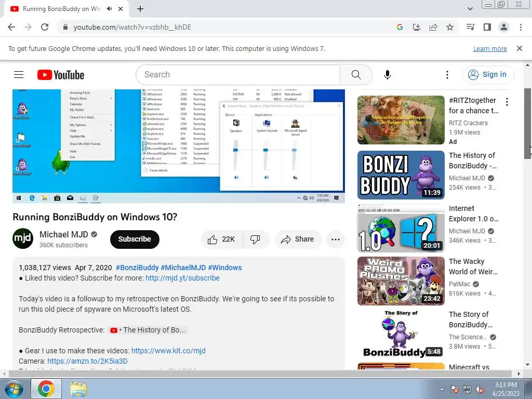
Task: Search with your voice microphone
Action: 388,75
